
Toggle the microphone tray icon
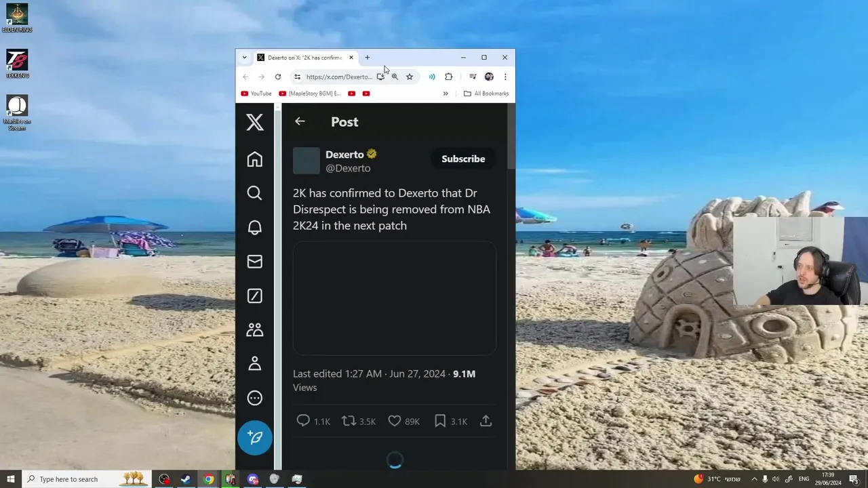click(x=765, y=479)
